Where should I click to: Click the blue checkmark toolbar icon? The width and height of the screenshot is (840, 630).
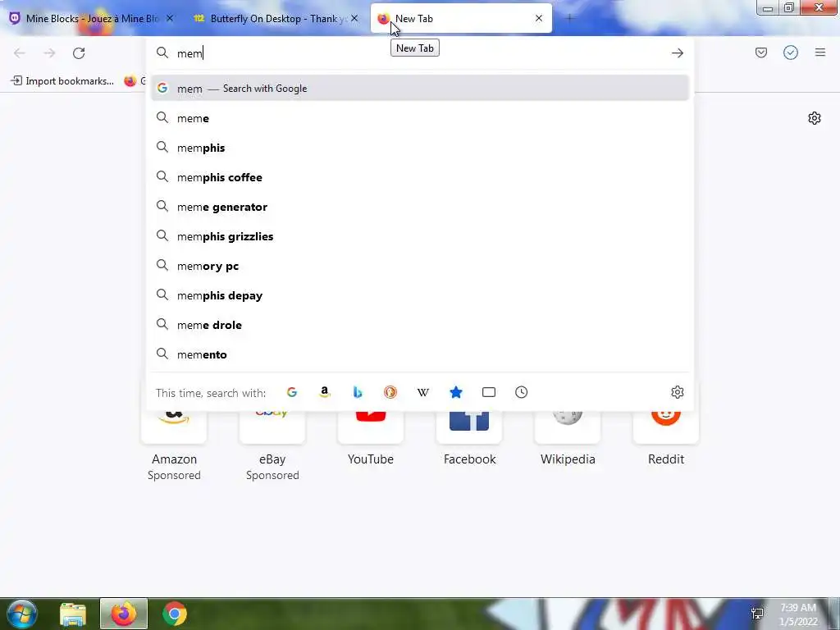coord(790,52)
